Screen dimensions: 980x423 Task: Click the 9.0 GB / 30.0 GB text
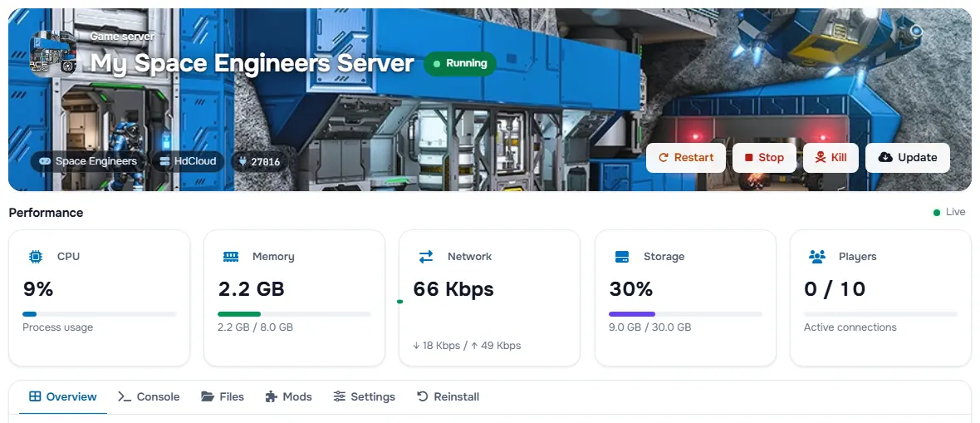(650, 327)
